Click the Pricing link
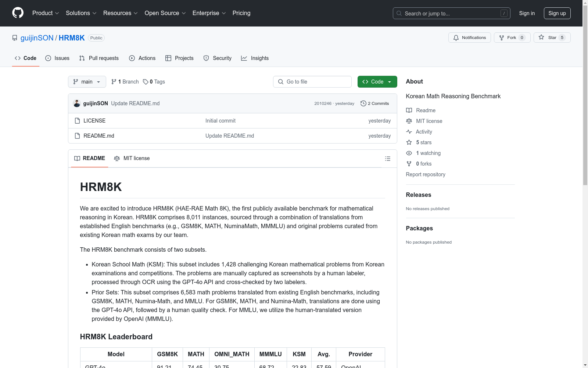Screen dimensions: 588x368 tap(241, 13)
